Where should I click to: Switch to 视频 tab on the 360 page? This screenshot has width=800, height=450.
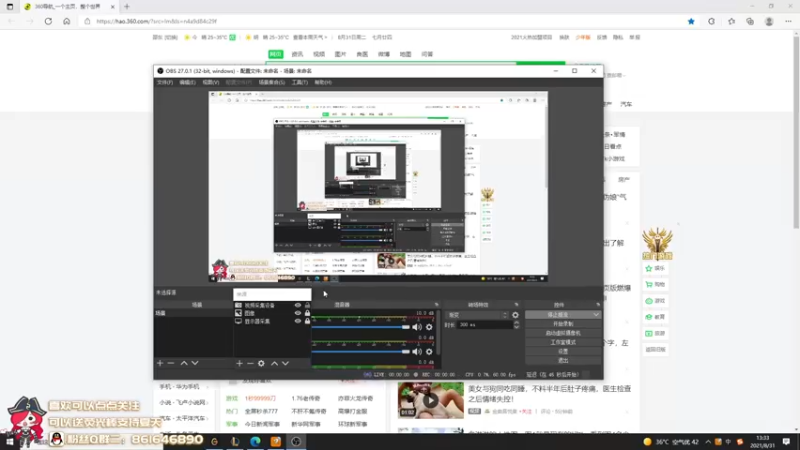pyautogui.click(x=319, y=54)
